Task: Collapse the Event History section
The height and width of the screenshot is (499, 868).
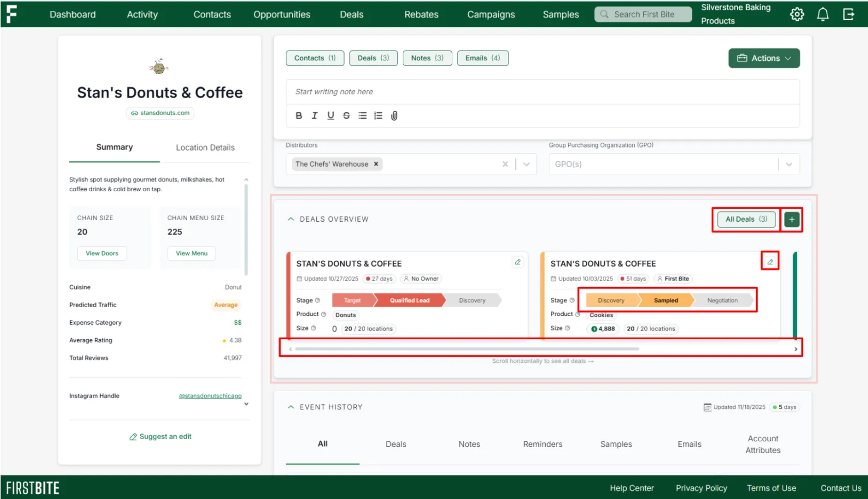Action: (x=291, y=407)
